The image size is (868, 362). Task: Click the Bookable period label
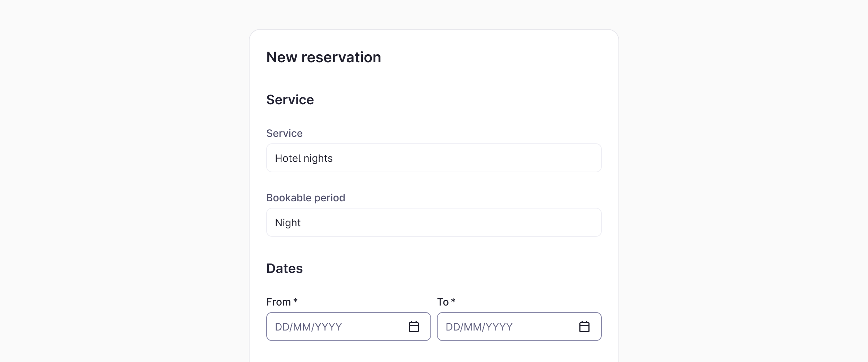(306, 198)
